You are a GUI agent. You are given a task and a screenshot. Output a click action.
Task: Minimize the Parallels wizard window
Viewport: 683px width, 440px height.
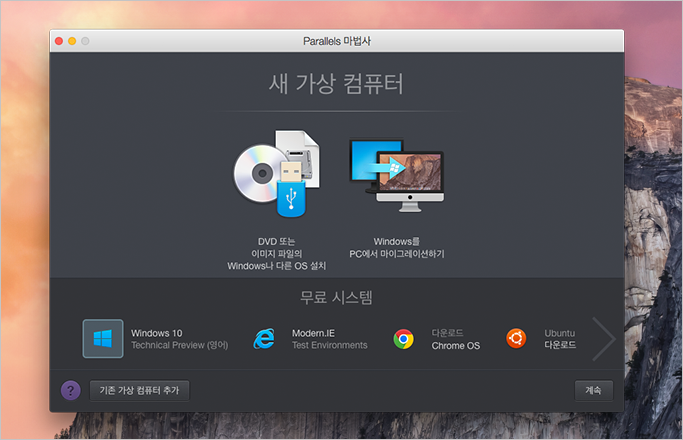pyautogui.click(x=72, y=41)
